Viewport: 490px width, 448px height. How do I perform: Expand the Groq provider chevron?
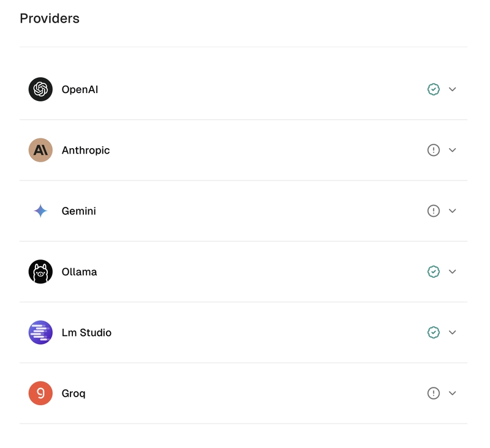[x=452, y=393]
